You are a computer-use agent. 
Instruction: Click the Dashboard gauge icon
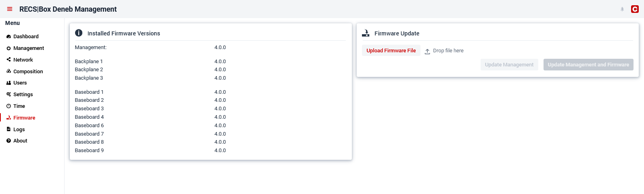[x=8, y=37]
